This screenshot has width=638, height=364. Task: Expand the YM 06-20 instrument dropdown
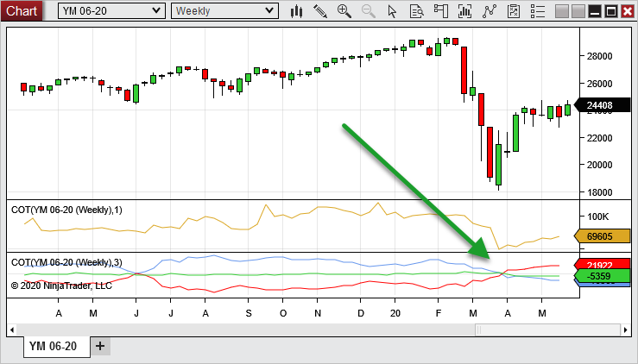pos(111,11)
